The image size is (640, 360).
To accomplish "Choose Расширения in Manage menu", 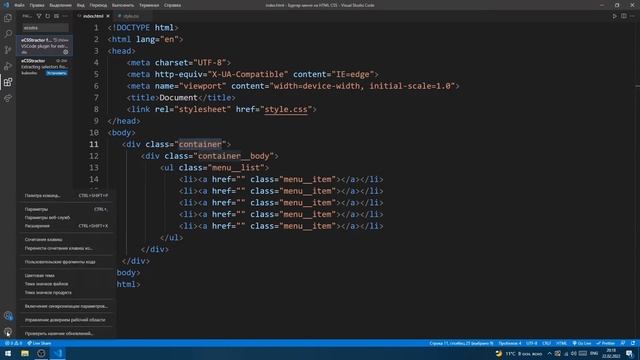I will pos(66,226).
